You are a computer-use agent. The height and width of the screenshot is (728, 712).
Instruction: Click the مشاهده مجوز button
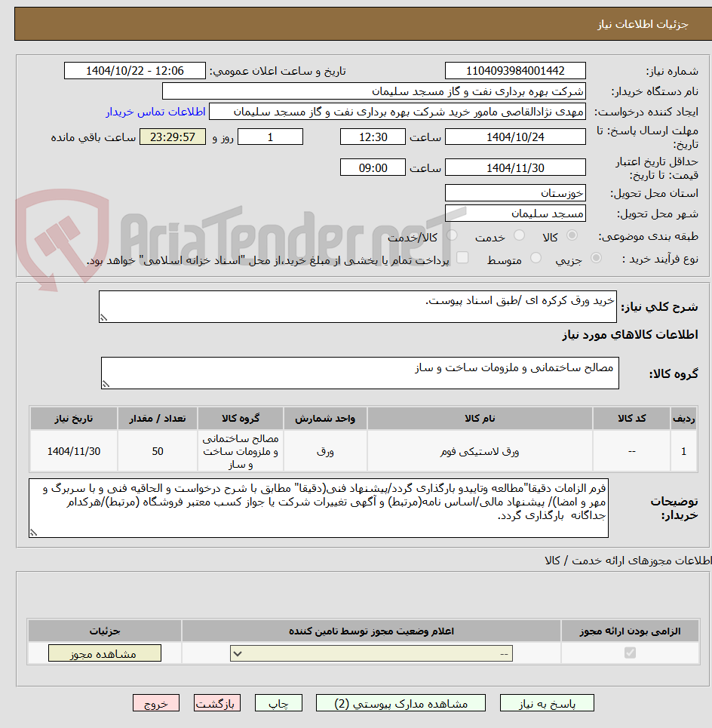coord(105,653)
